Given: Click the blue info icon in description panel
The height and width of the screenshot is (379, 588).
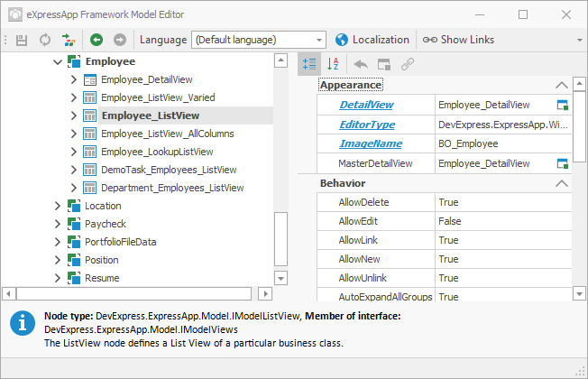Looking at the screenshot, I should click(23, 323).
